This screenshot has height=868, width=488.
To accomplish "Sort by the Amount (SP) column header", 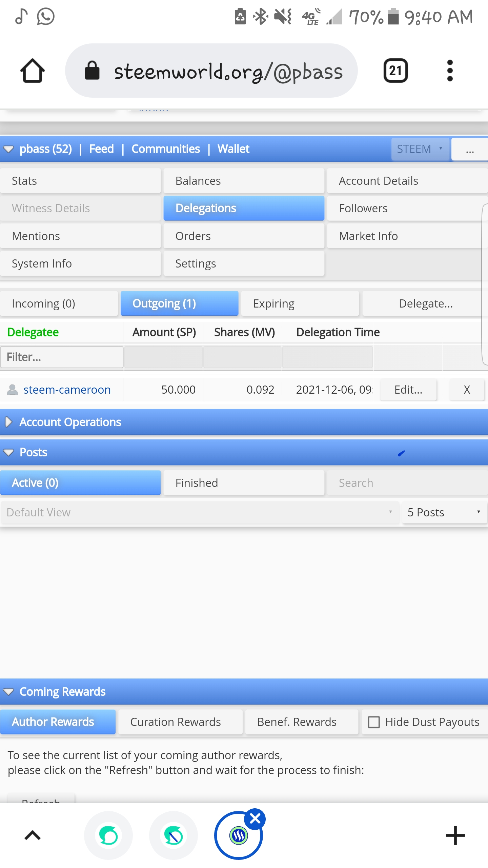I will [164, 332].
